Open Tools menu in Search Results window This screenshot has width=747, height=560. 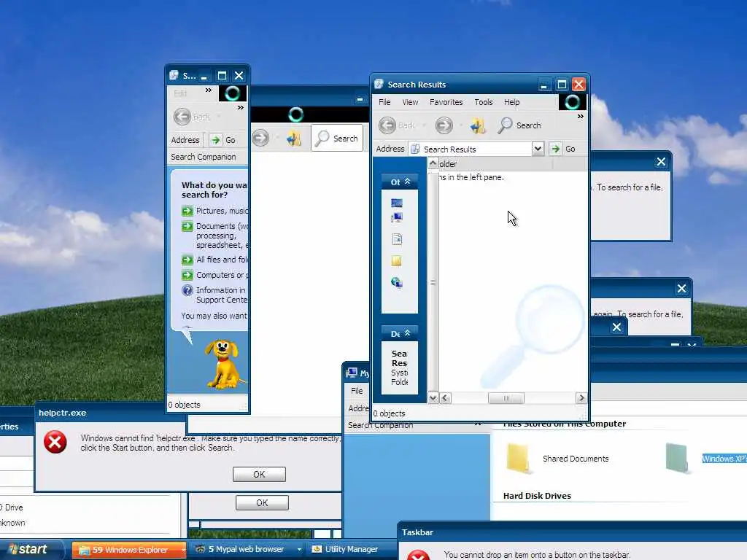pyautogui.click(x=483, y=102)
